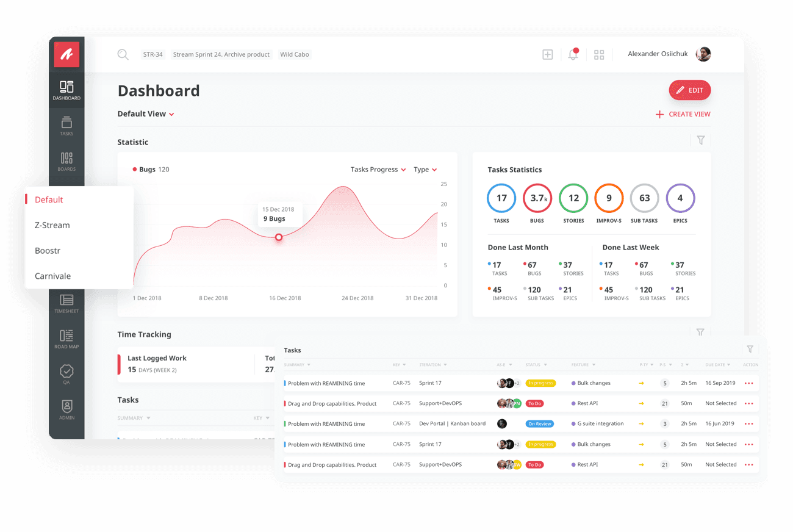The image size is (793, 532).
Task: Expand the chart Type dropdown
Action: point(425,170)
